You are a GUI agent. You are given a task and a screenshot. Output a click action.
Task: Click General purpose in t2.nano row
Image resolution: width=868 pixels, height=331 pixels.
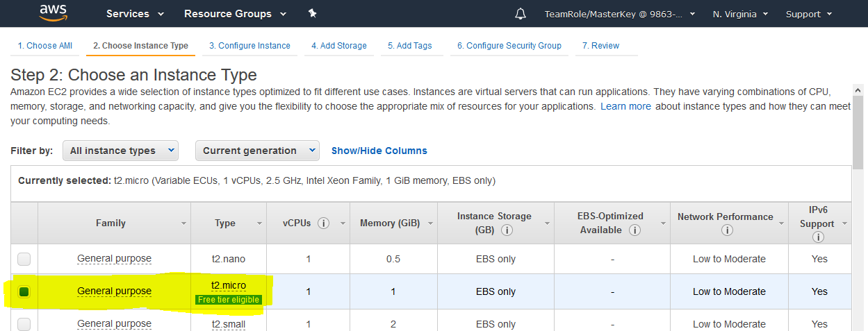pyautogui.click(x=114, y=259)
